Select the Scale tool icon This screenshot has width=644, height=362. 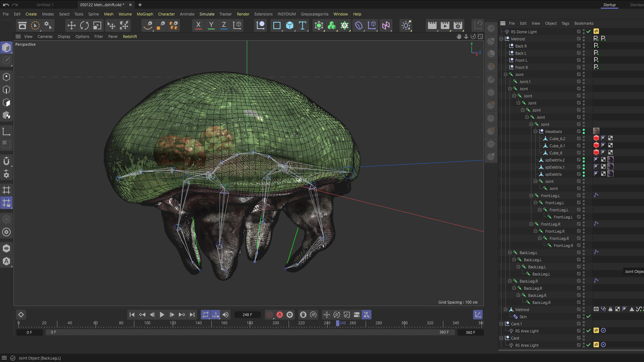(x=97, y=25)
